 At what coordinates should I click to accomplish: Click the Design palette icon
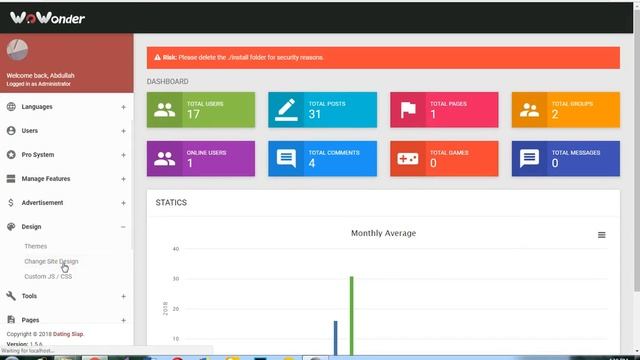[11, 227]
